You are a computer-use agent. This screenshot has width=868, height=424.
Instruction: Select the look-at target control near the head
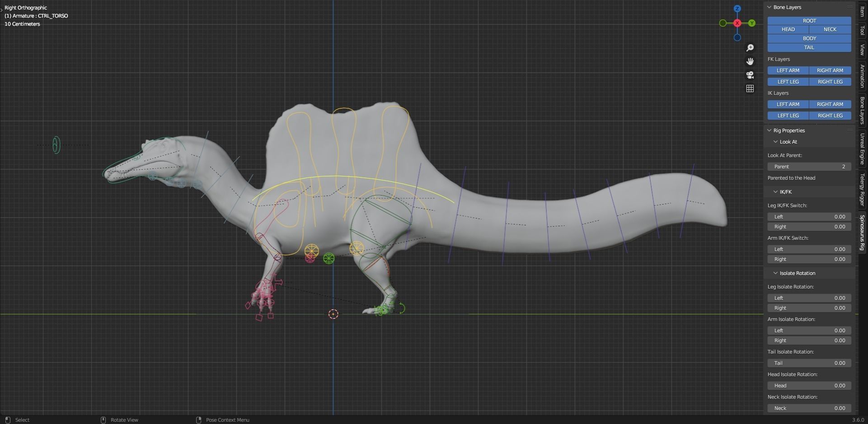pos(56,145)
